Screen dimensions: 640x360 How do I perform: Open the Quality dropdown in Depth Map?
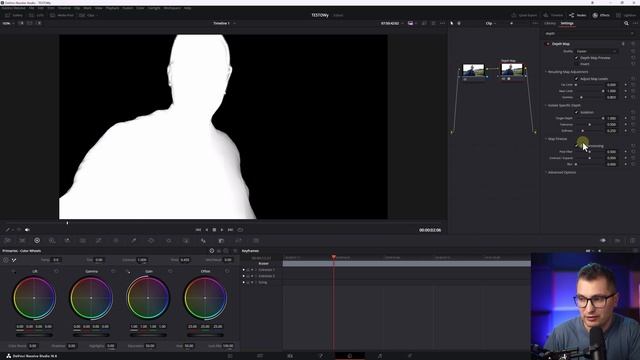[x=596, y=51]
